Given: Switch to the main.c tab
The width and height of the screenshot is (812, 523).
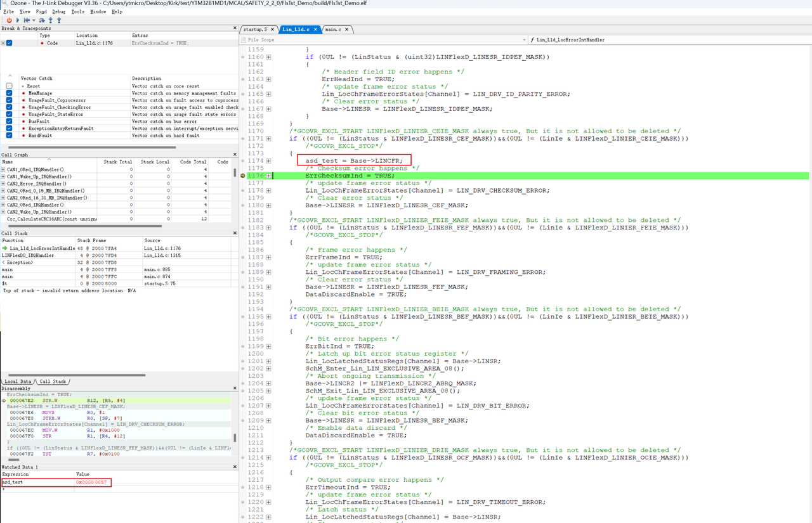Looking at the screenshot, I should point(332,30).
